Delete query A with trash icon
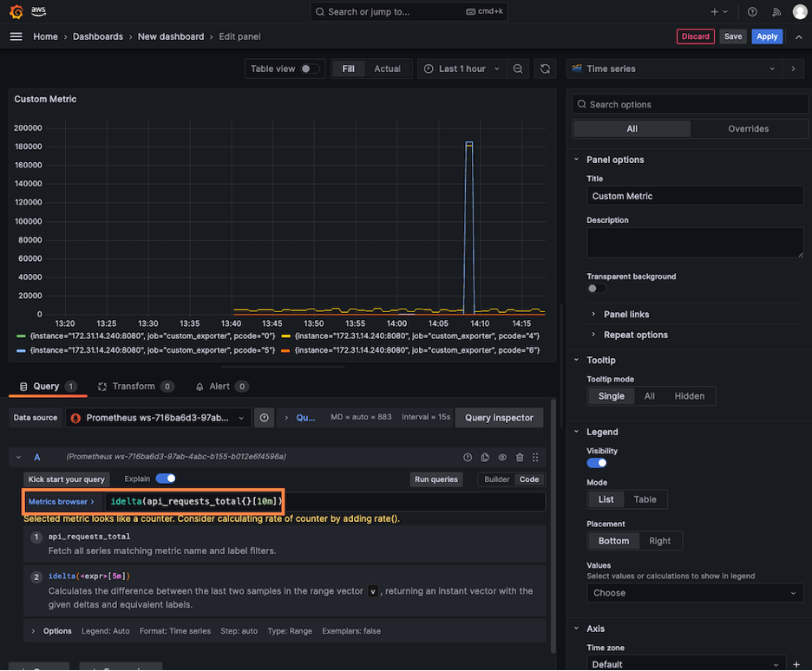The width and height of the screenshot is (812, 671). (520, 457)
